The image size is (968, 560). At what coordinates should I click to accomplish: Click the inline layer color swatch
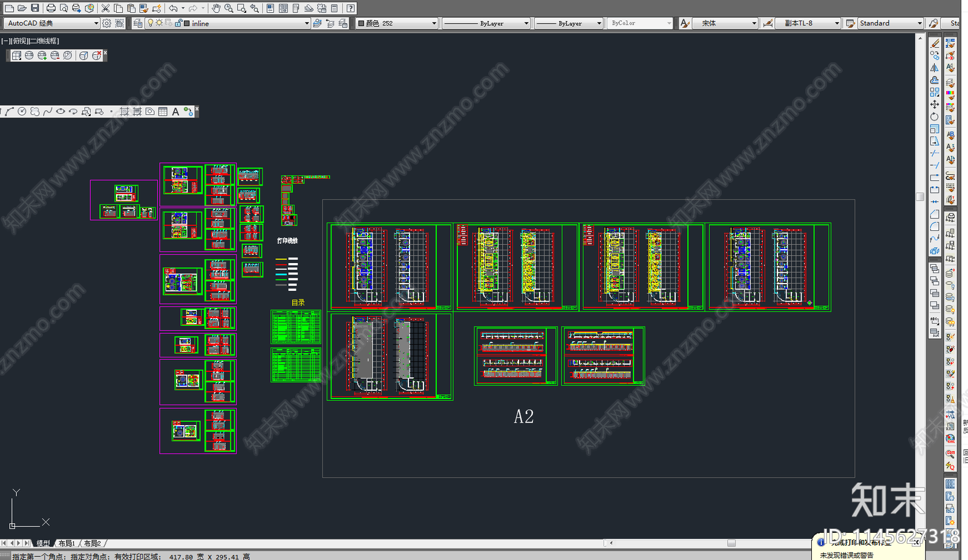pos(187,24)
